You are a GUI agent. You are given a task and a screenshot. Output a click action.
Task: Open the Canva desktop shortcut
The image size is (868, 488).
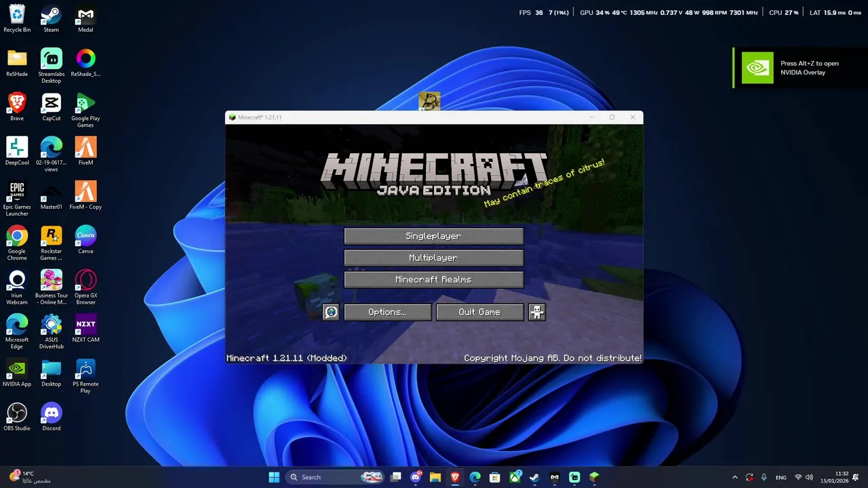85,240
